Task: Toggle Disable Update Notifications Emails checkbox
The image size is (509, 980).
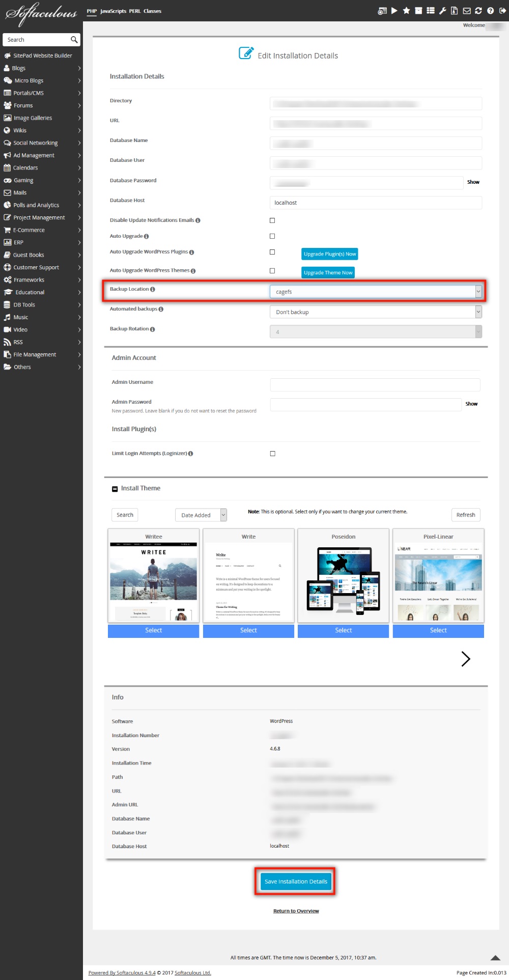Action: (272, 220)
